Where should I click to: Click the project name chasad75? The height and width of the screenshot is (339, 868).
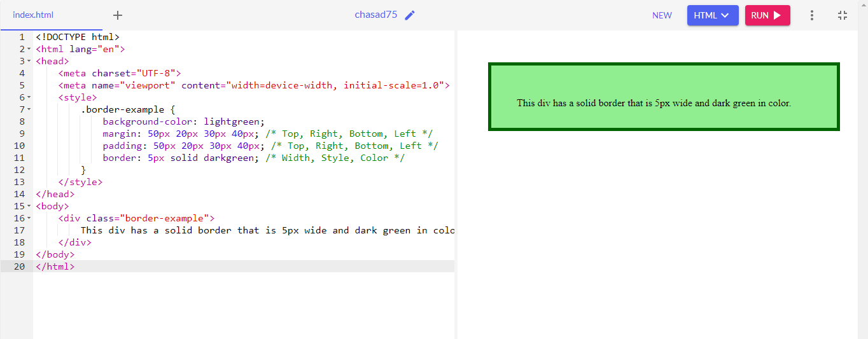pos(376,15)
